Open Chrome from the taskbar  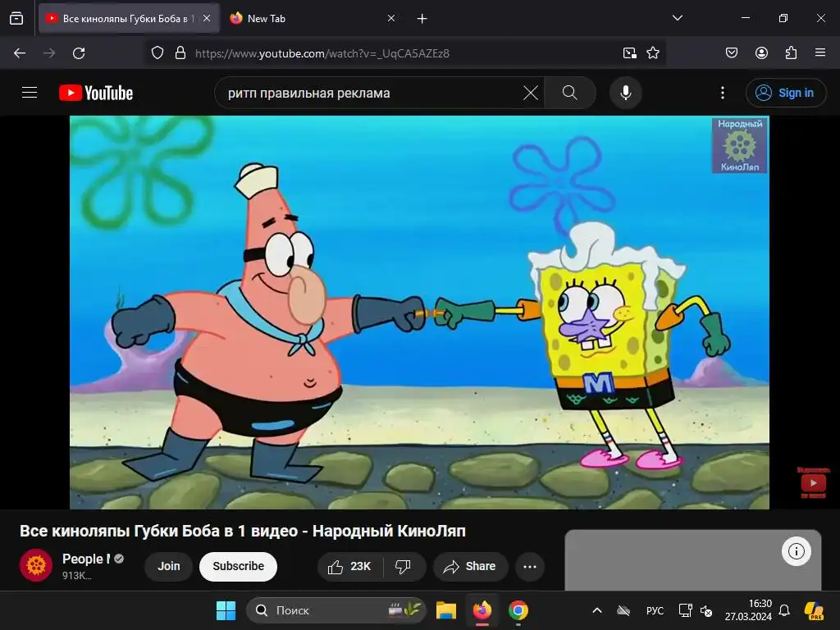click(x=518, y=610)
